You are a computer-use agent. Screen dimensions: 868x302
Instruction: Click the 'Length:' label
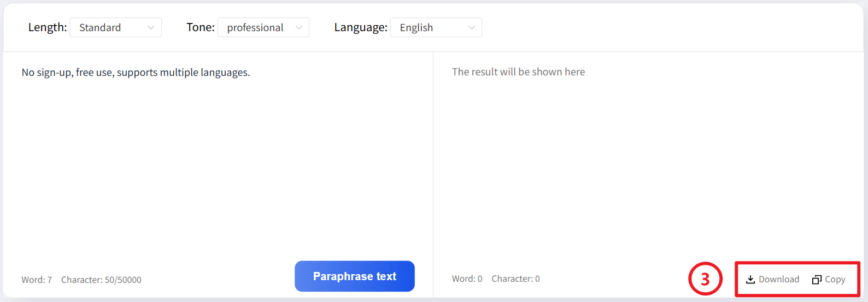[48, 27]
